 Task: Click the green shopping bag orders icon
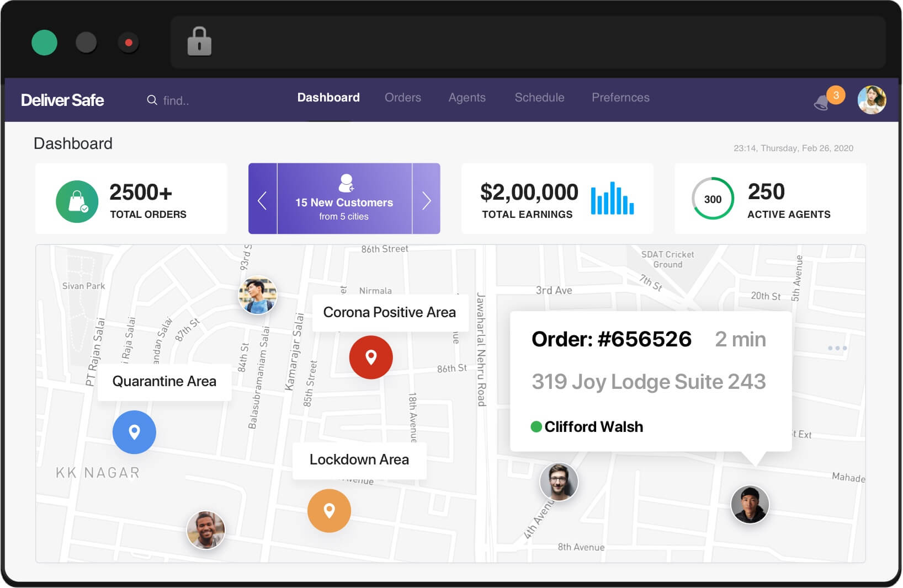point(77,201)
